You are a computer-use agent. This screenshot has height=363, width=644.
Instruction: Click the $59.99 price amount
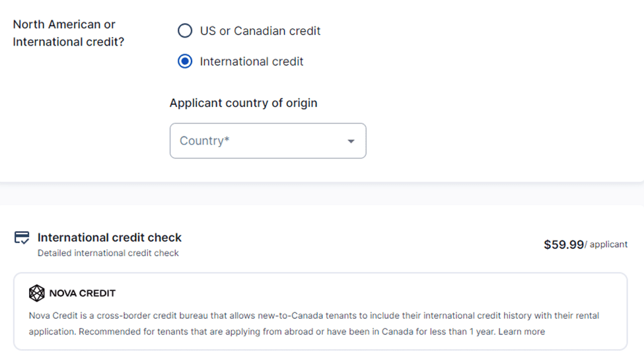click(x=563, y=245)
